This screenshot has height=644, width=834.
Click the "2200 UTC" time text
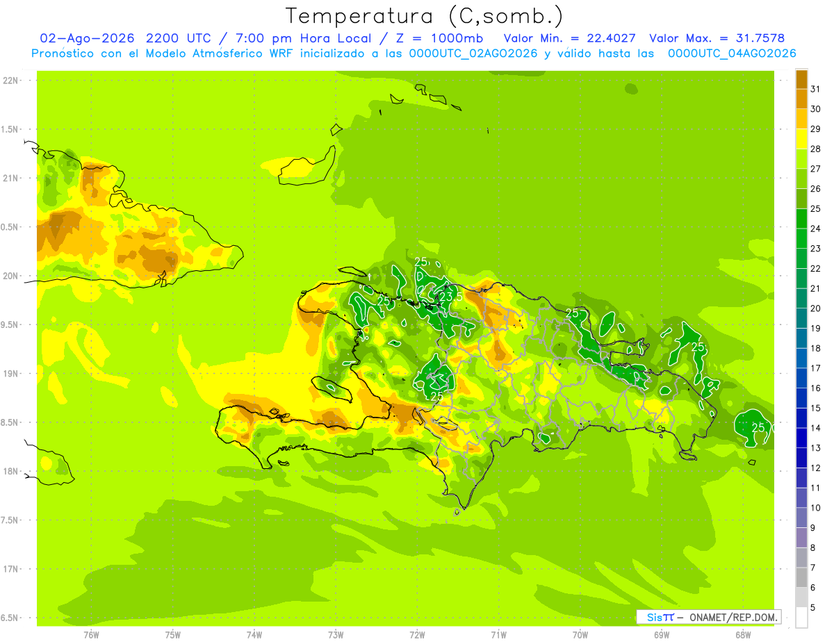[x=179, y=38]
